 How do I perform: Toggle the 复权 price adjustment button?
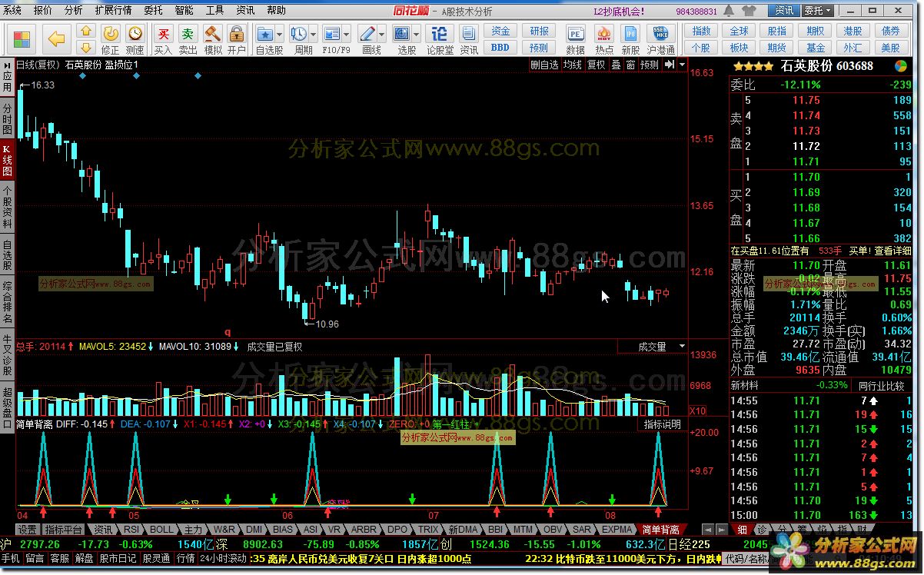(x=597, y=65)
